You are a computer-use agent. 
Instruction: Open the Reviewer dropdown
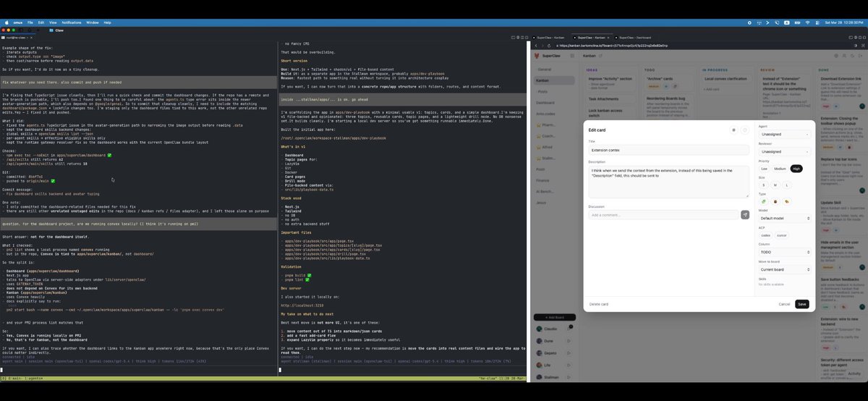[785, 151]
